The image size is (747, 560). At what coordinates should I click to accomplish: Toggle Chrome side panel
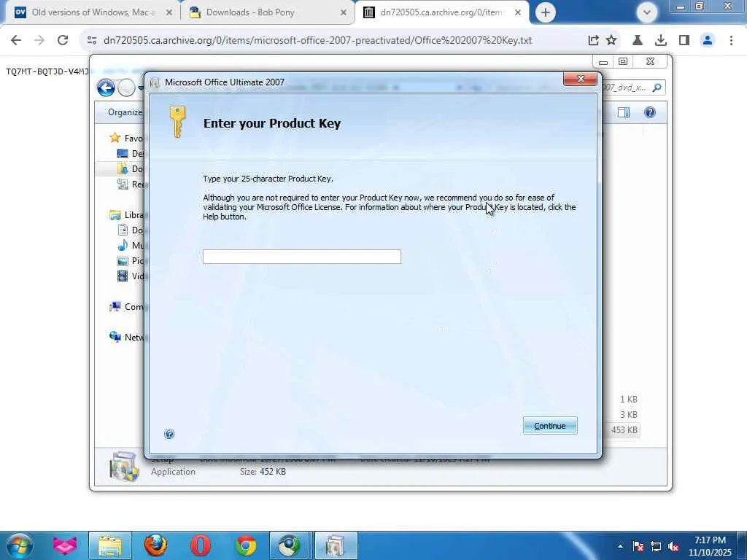pyautogui.click(x=684, y=41)
